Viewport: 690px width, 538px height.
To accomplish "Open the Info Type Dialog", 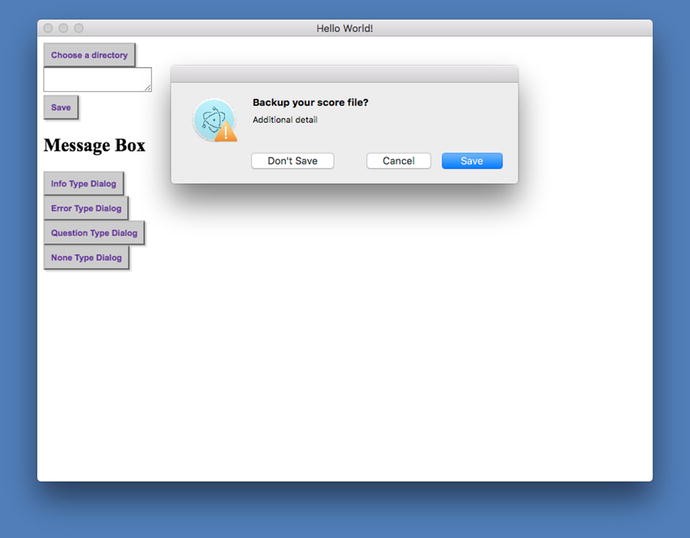I will (84, 183).
